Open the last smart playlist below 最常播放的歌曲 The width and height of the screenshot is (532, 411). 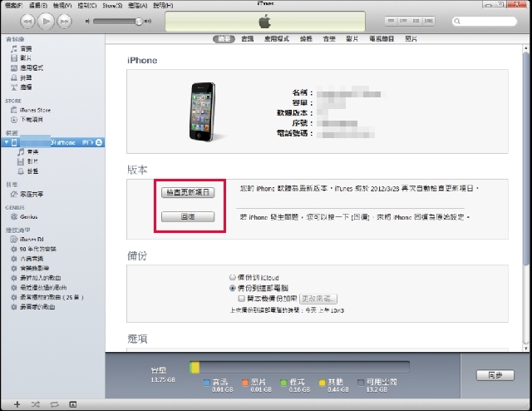point(32,307)
